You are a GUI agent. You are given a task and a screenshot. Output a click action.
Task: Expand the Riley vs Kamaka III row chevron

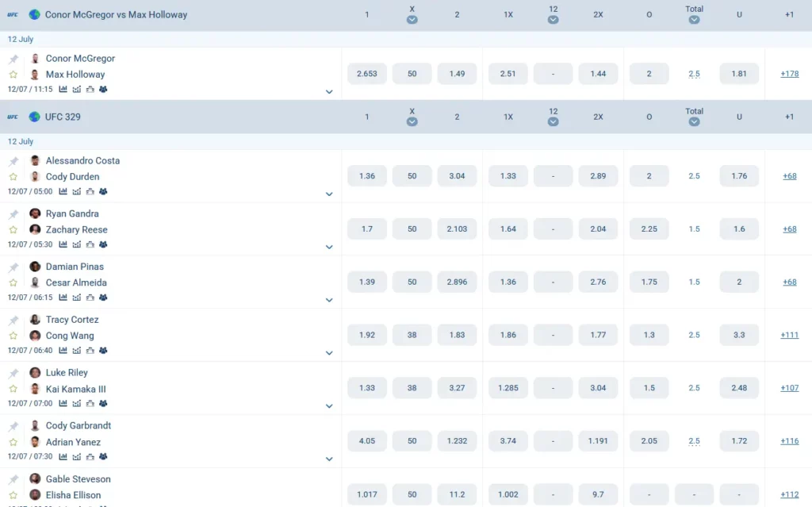click(329, 406)
